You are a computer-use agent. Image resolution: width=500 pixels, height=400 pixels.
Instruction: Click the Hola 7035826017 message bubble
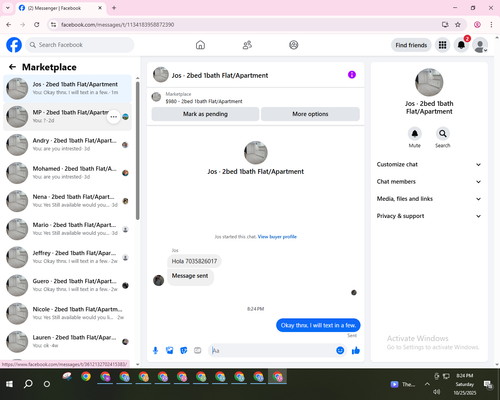194,261
